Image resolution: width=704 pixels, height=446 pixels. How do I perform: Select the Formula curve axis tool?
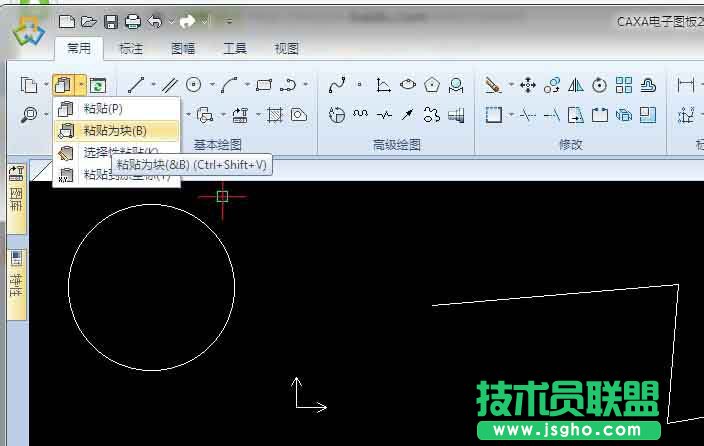coord(383,84)
